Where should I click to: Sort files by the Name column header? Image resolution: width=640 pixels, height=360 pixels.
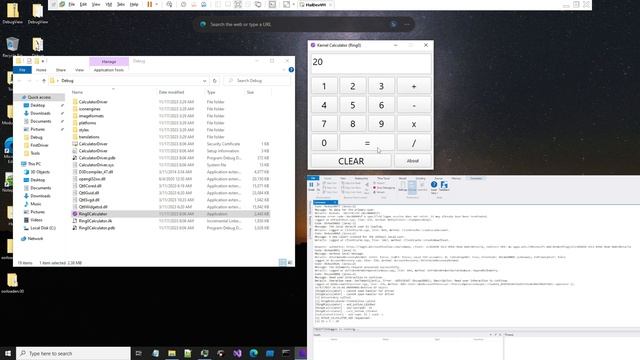[78, 92]
